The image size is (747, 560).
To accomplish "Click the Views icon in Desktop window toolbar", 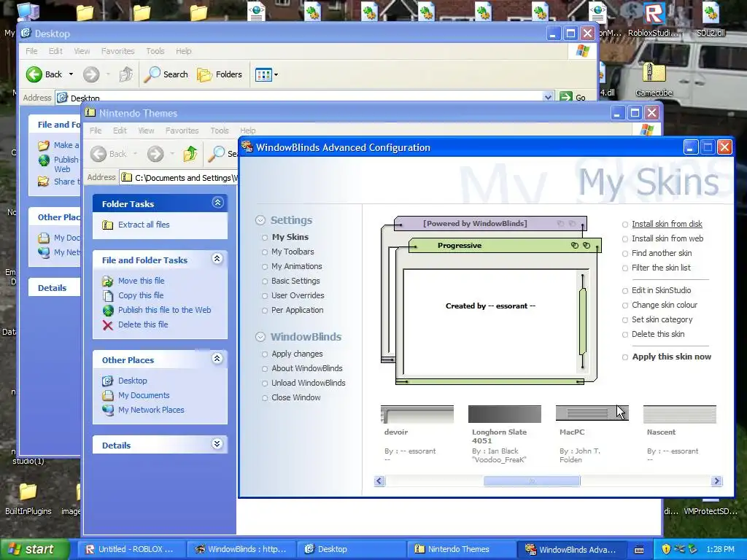I will pos(263,74).
